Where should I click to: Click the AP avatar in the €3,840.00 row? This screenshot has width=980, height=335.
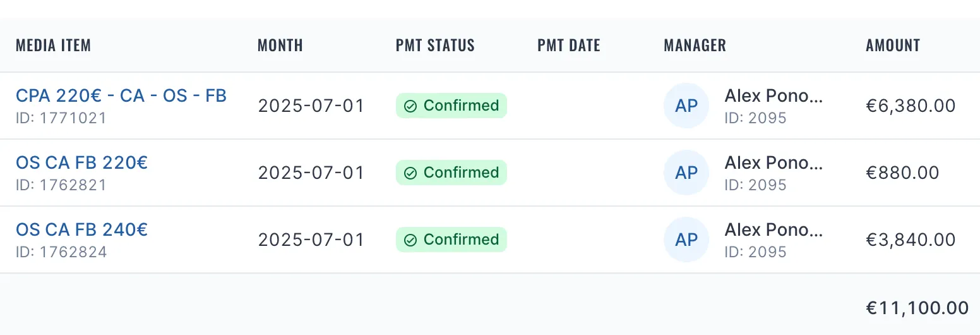coord(686,240)
